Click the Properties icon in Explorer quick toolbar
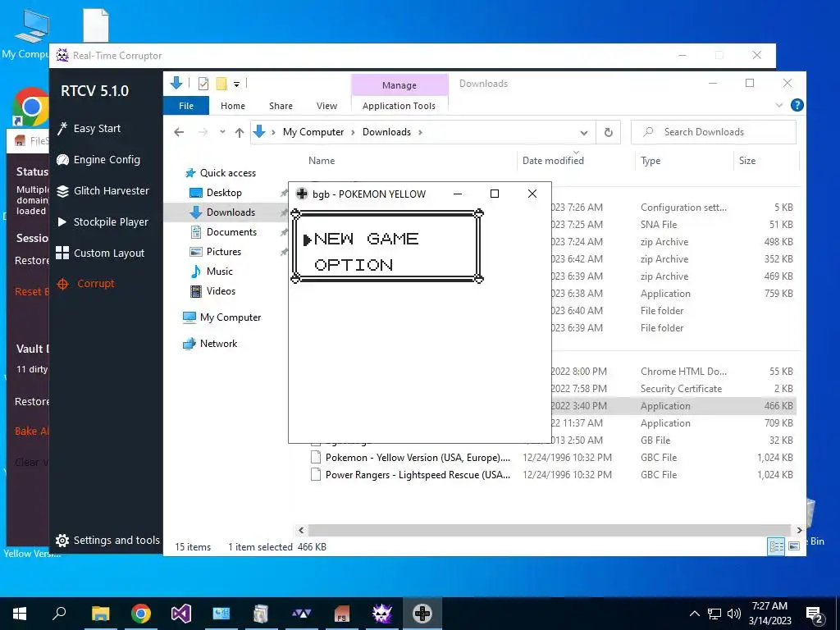 [x=203, y=84]
